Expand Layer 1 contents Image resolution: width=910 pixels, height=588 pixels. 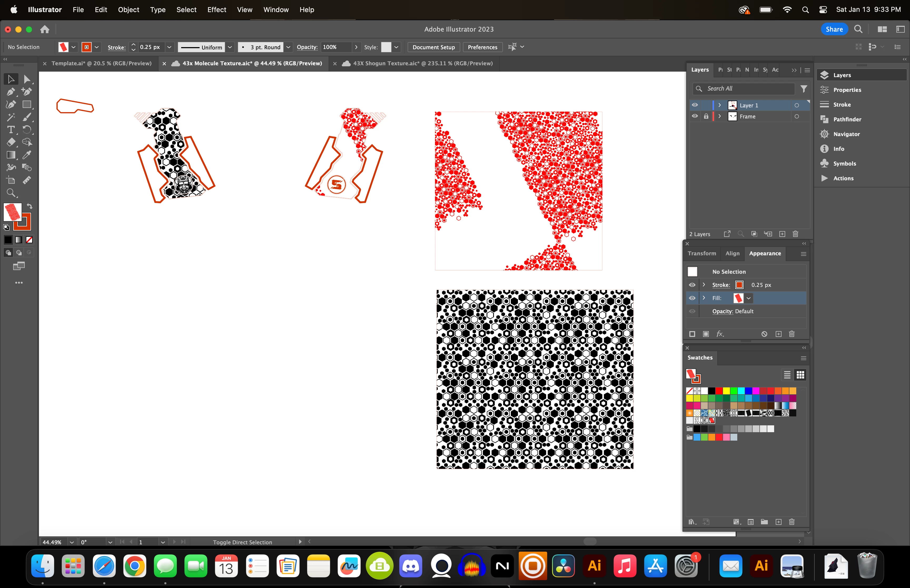719,105
